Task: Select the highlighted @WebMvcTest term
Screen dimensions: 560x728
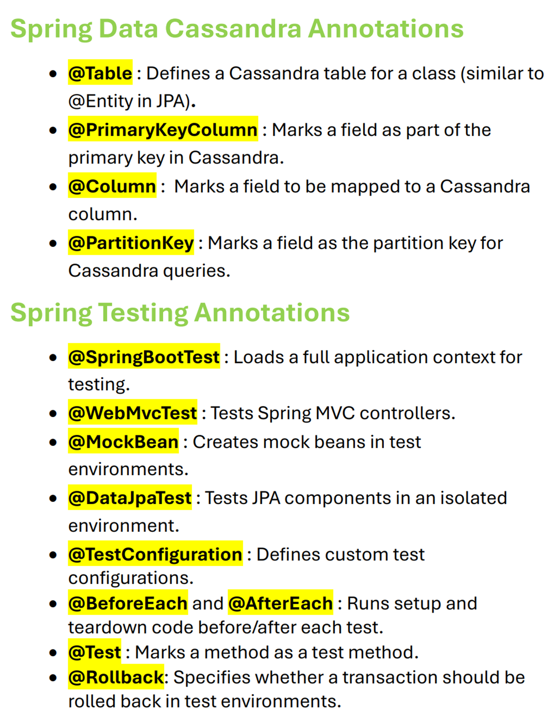Action: coord(132,413)
